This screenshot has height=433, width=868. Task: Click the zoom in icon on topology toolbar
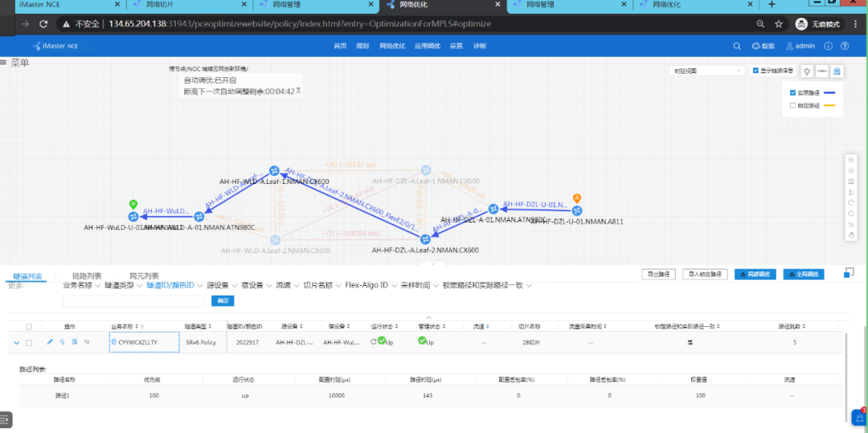(851, 160)
